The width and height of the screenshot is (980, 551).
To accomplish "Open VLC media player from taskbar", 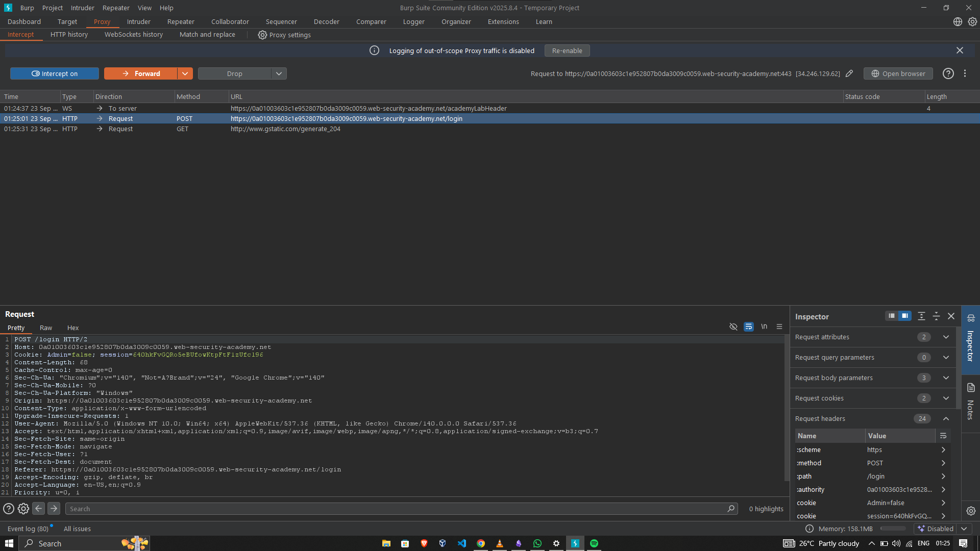I will point(500,543).
